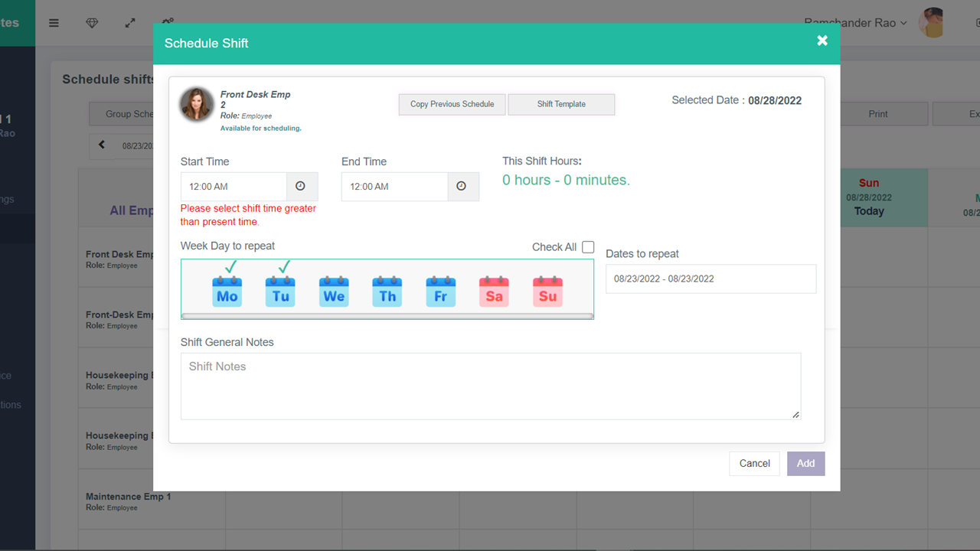The height and width of the screenshot is (551, 980).
Task: Open the Shift Template options
Action: tap(561, 104)
